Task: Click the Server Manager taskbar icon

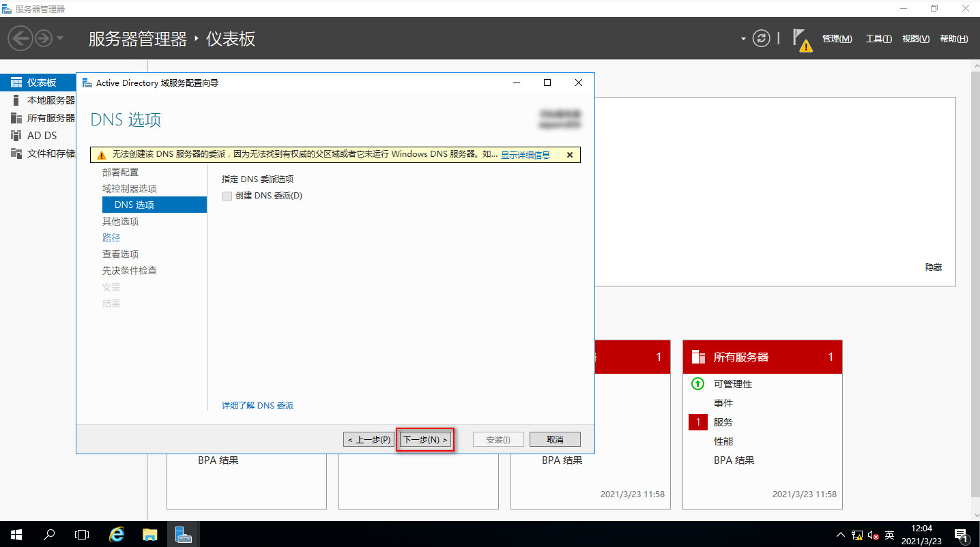Action: tap(183, 534)
